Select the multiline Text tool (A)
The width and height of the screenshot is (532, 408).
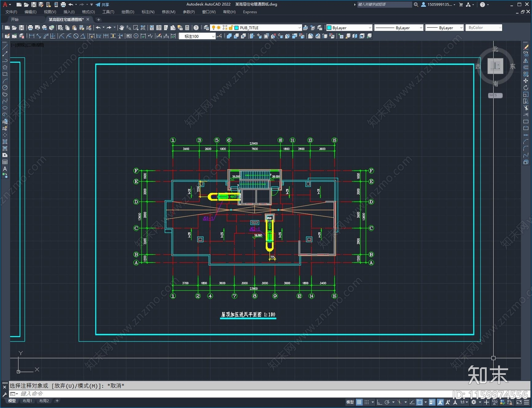pos(5,169)
